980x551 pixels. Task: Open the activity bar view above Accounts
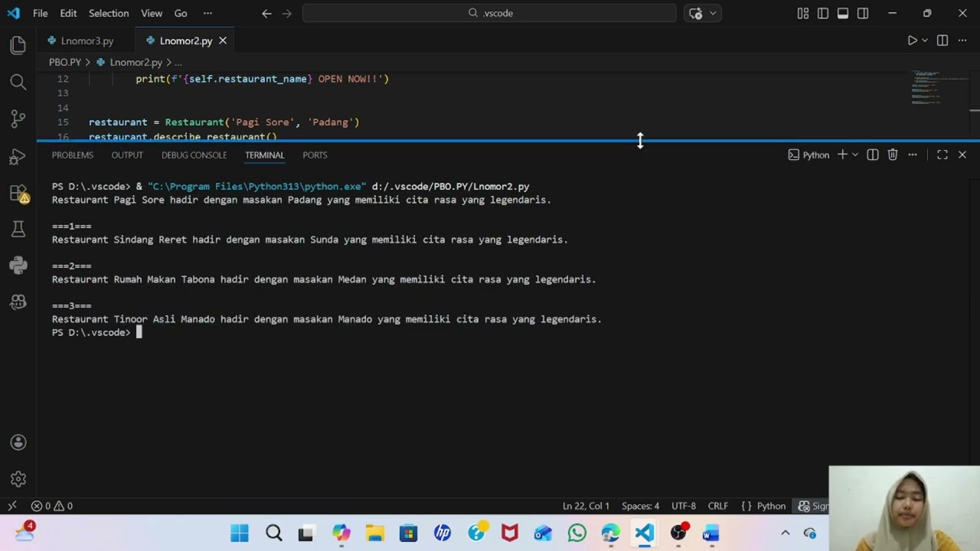(x=18, y=302)
